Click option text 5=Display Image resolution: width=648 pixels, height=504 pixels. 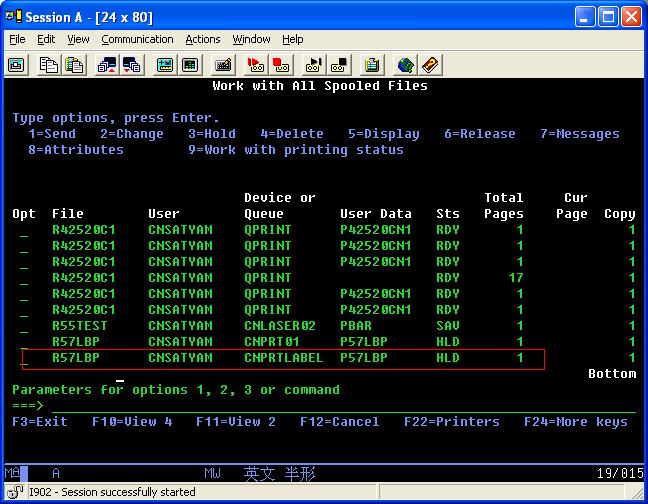[x=384, y=134]
